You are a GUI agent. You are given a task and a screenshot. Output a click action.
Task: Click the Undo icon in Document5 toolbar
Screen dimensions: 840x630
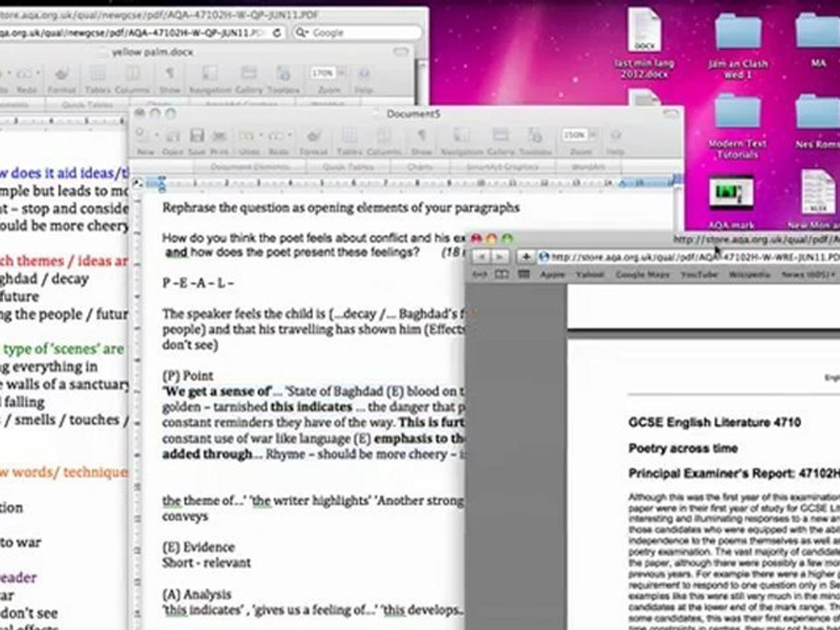247,136
